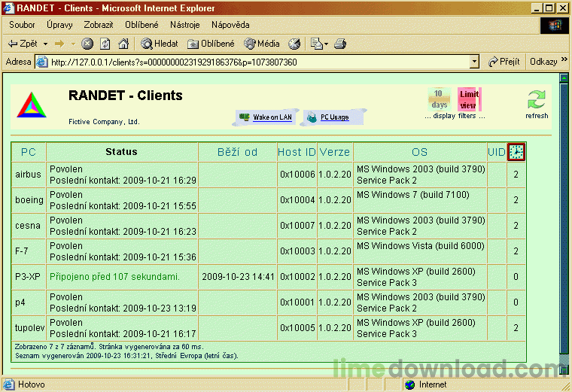572x392 pixels.
Task: Select the F-7 PC name
Action: coord(22,251)
